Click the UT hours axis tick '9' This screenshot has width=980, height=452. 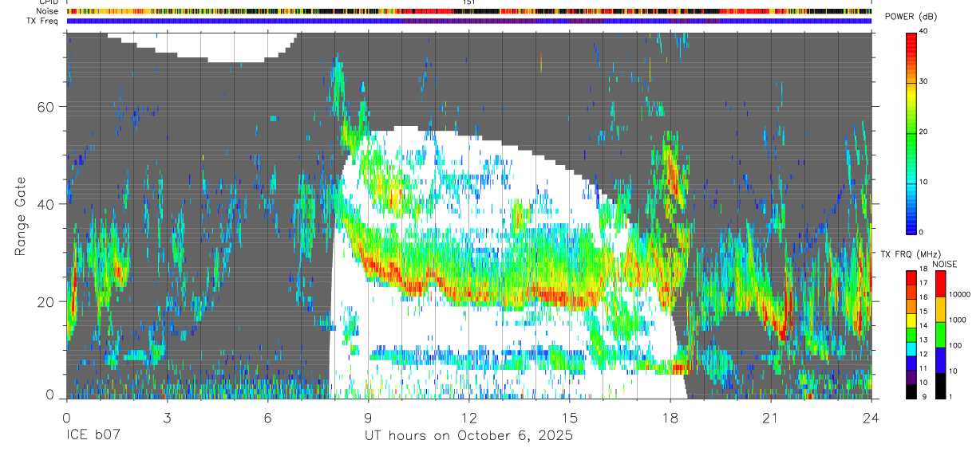[x=368, y=417]
